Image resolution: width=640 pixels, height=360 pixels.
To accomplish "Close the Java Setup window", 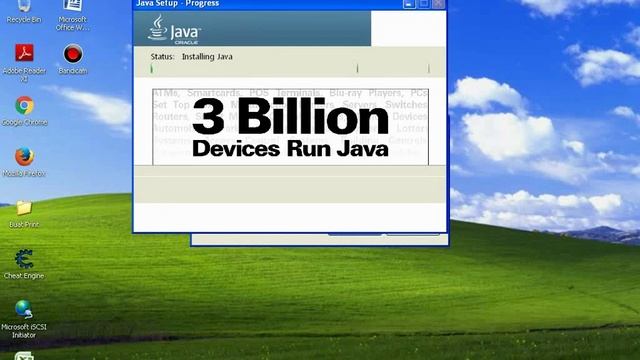I will coord(438,4).
